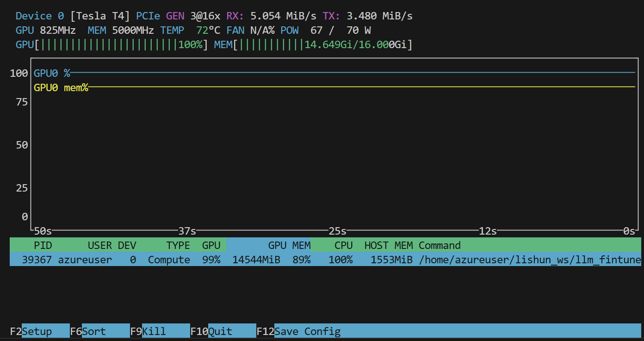Select process row with PID 39367
The width and height of the screenshot is (644, 341).
(37, 260)
